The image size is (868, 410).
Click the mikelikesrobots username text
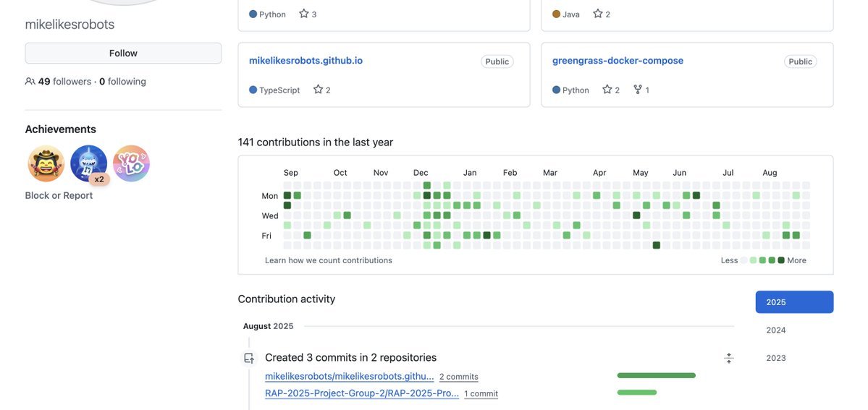coord(69,25)
